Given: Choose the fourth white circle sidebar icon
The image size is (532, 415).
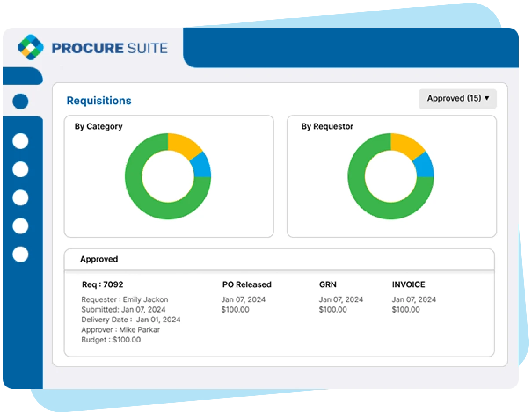Looking at the screenshot, I should click(20, 226).
